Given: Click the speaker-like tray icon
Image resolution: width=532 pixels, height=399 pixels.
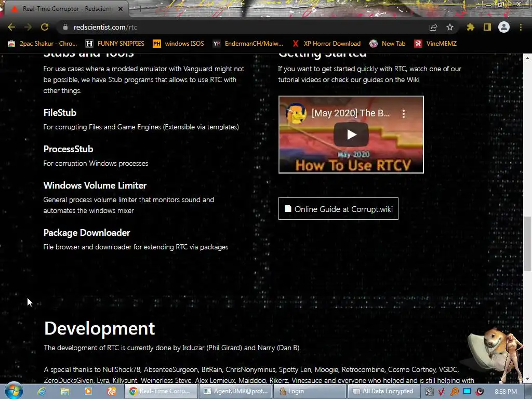Looking at the screenshot, I should (480, 392).
